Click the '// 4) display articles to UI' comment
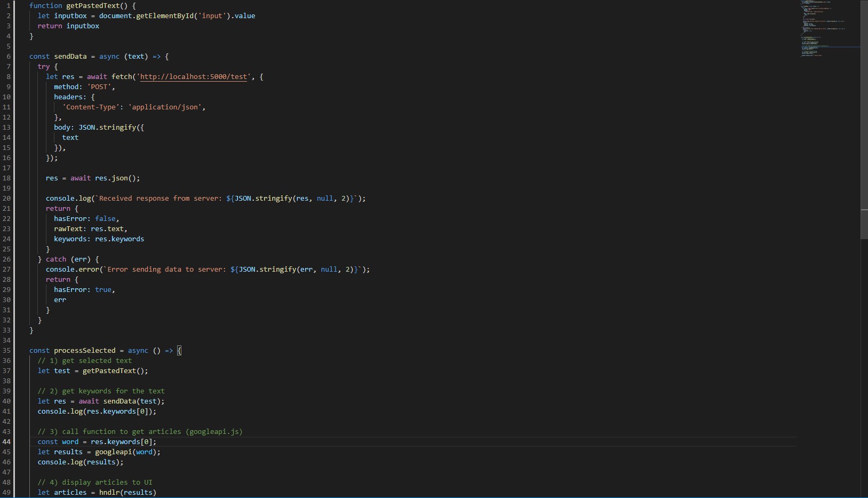 [x=95, y=483]
